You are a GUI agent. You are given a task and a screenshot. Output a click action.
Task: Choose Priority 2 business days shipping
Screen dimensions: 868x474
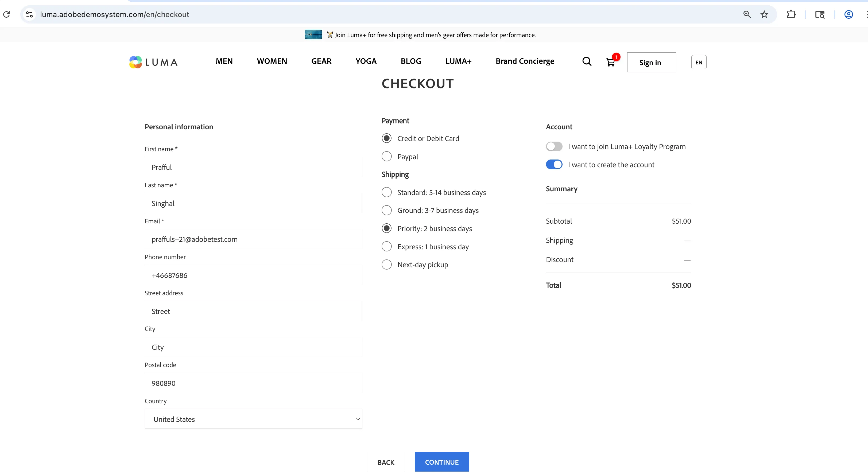click(x=386, y=228)
